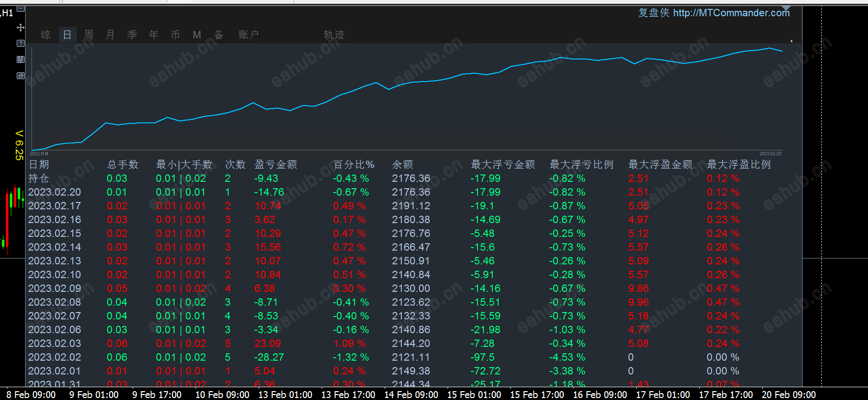This screenshot has width=868, height=400.
Task: Select the 2023.02.07 date row
Action: tap(55, 316)
